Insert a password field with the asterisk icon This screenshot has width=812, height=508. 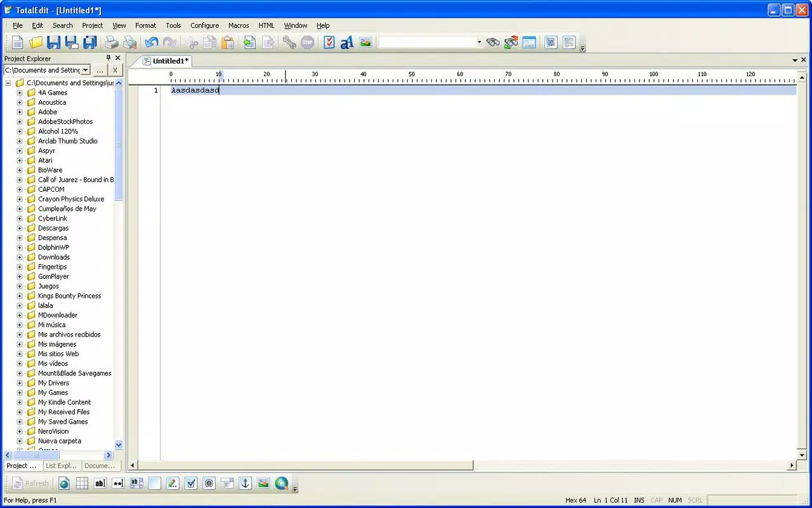click(x=118, y=483)
